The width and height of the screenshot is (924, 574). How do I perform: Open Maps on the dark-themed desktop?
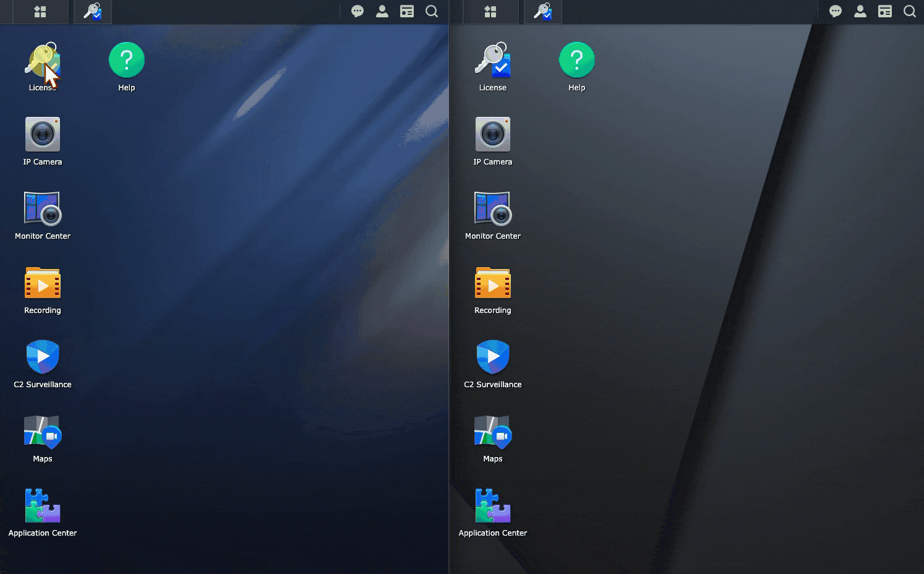[493, 432]
